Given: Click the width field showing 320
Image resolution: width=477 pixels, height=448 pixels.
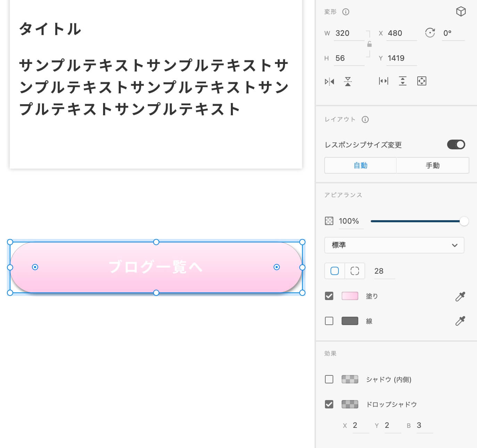Looking at the screenshot, I should coord(349,33).
